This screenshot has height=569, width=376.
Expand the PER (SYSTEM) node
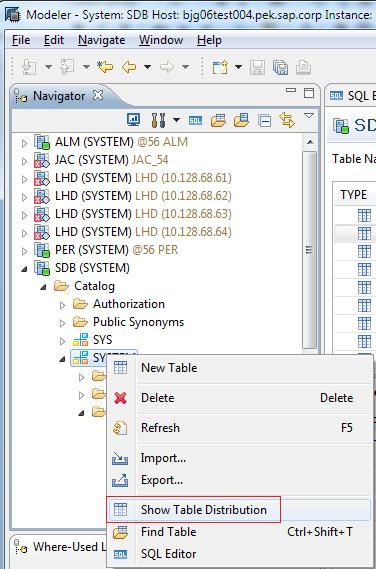tap(24, 250)
